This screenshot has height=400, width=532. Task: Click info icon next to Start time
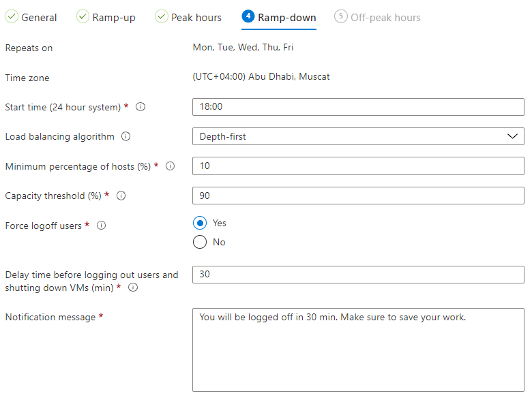pyautogui.click(x=141, y=107)
